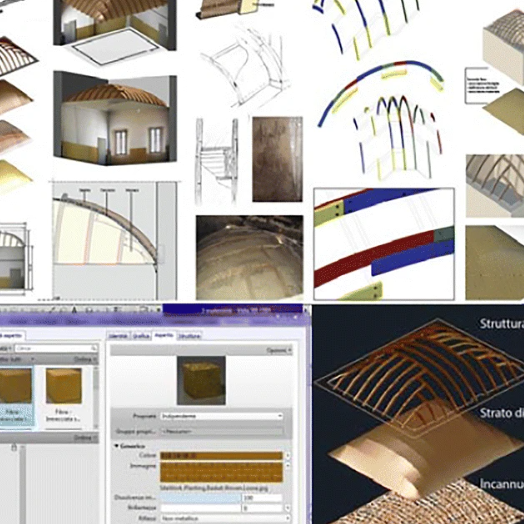Screen dimensions: 524x524
Task: Click the upper Ordina button
Action: [x=85, y=360]
